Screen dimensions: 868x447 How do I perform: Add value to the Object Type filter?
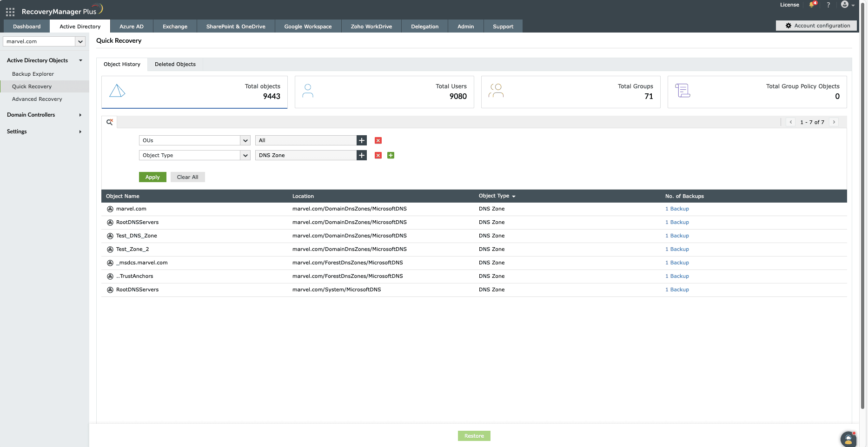pos(362,155)
